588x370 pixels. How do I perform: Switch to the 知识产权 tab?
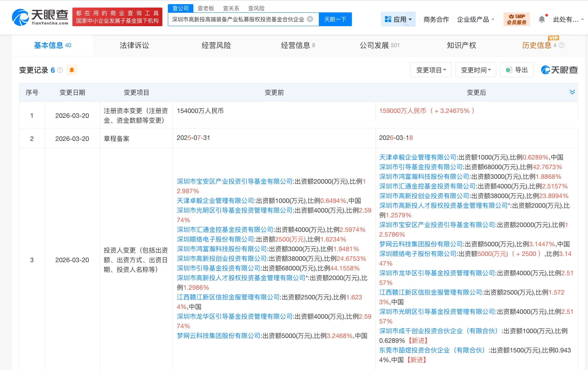pyautogui.click(x=461, y=45)
